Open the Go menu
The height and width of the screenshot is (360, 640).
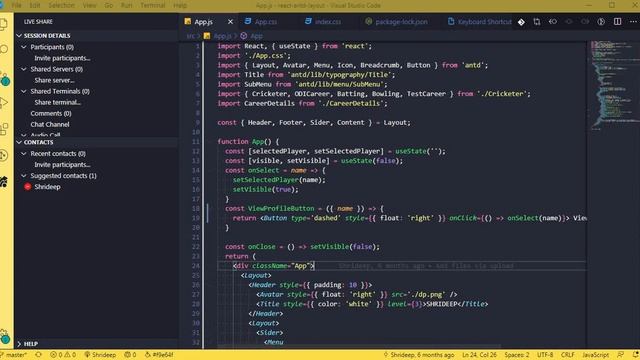click(x=109, y=5)
